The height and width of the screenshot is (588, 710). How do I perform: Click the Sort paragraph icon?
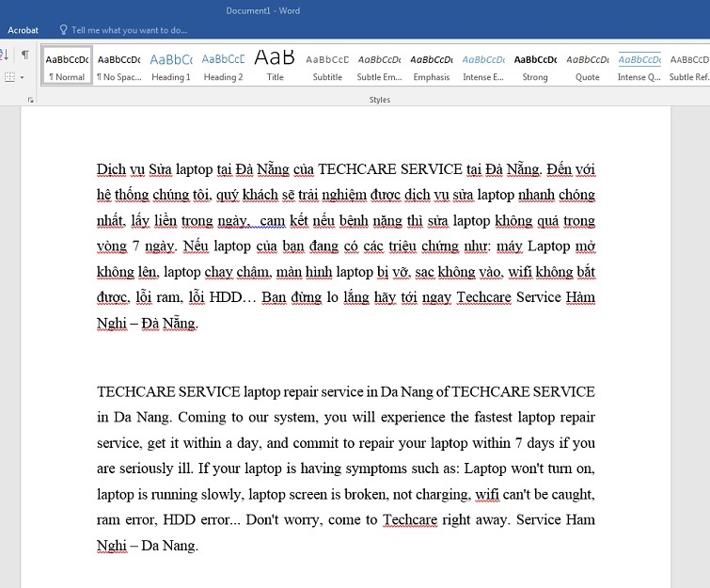point(6,56)
